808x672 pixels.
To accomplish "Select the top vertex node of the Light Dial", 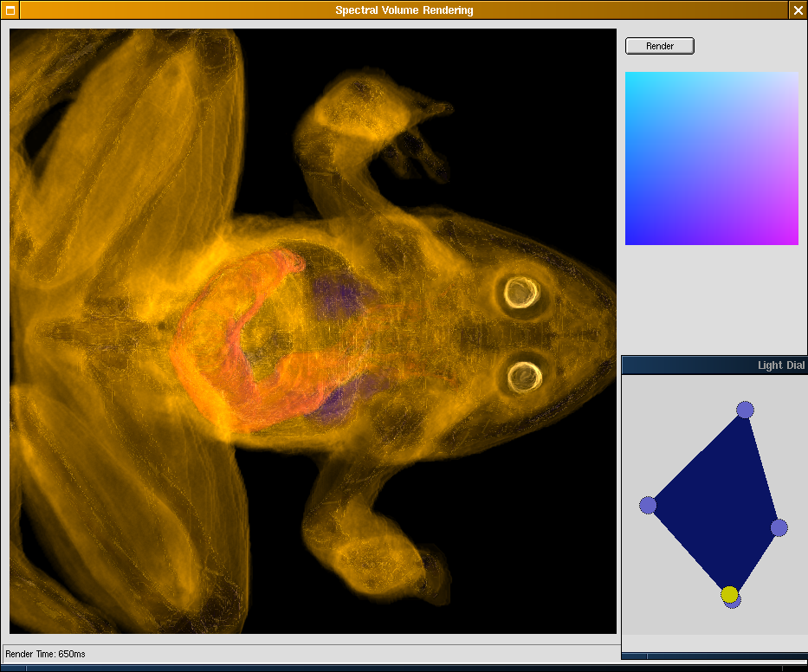I will 745,410.
